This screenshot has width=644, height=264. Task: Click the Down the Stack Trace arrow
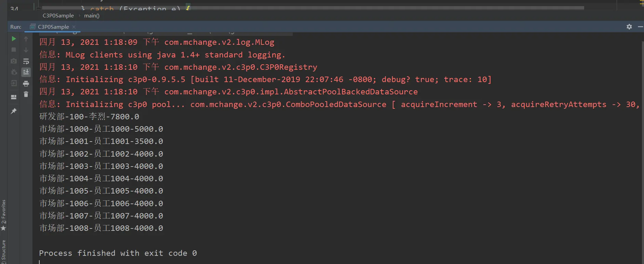26,50
